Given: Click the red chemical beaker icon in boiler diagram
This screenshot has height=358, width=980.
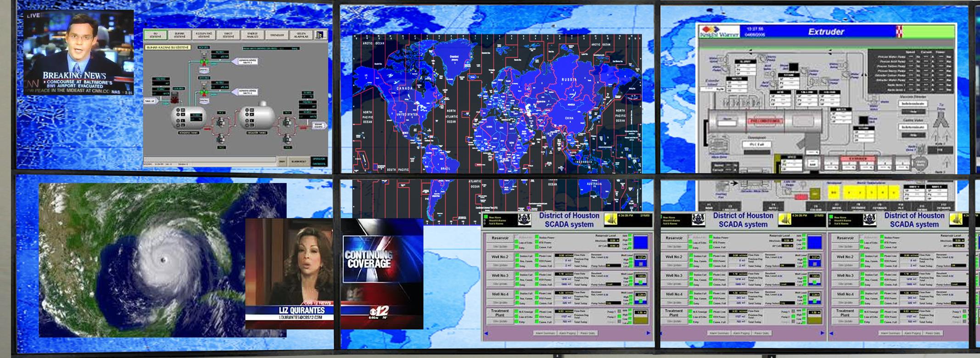Looking at the screenshot, I should [x=175, y=98].
